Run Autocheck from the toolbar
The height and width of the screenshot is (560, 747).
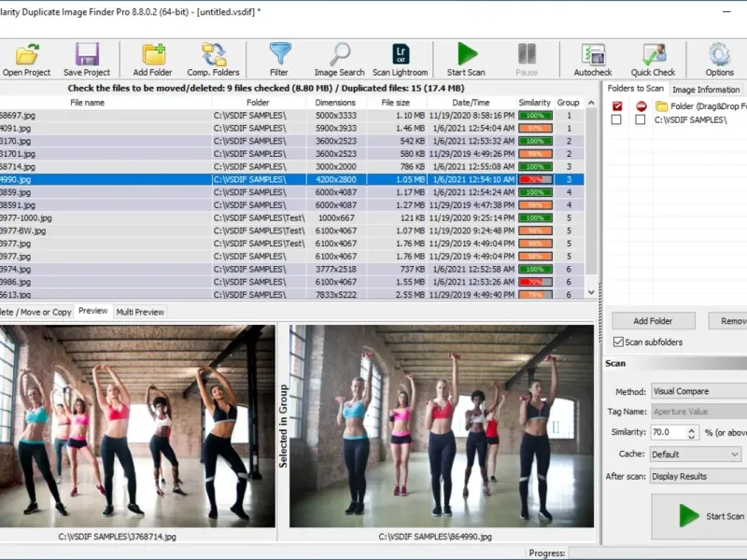pos(593,60)
